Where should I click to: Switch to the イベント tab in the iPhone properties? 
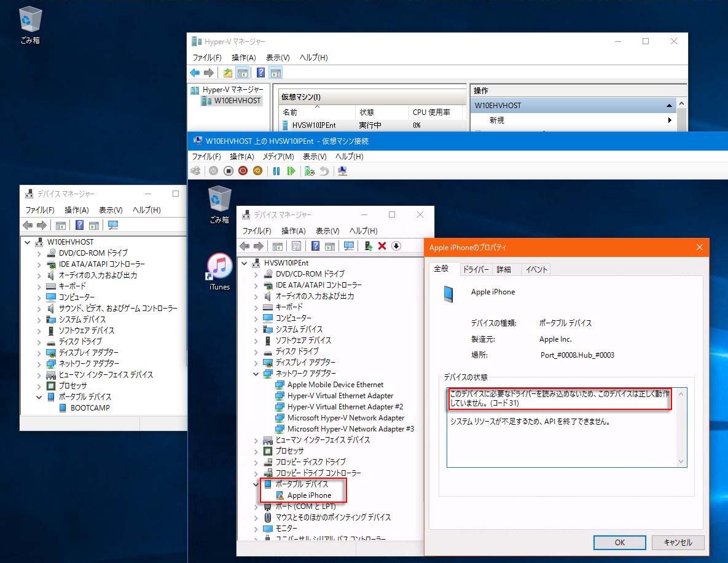(536, 269)
